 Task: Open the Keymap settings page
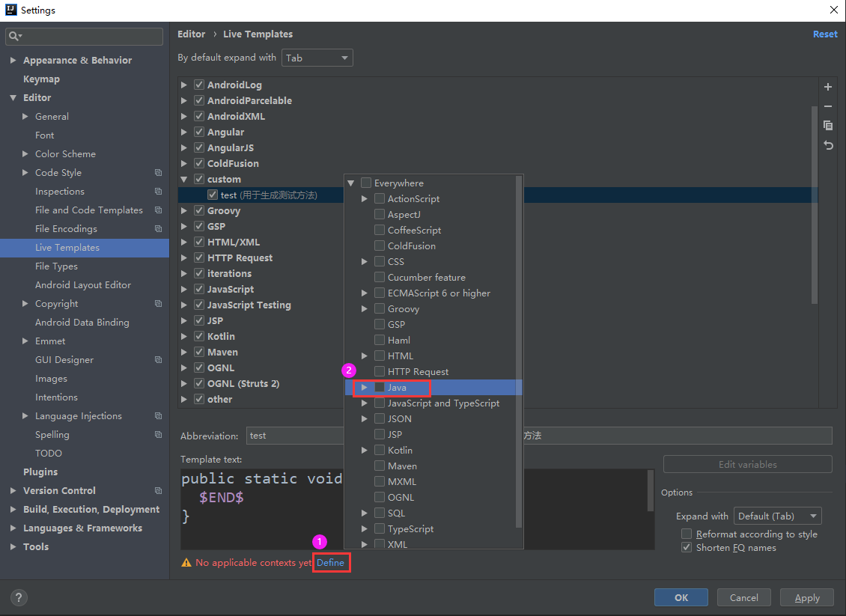point(41,79)
